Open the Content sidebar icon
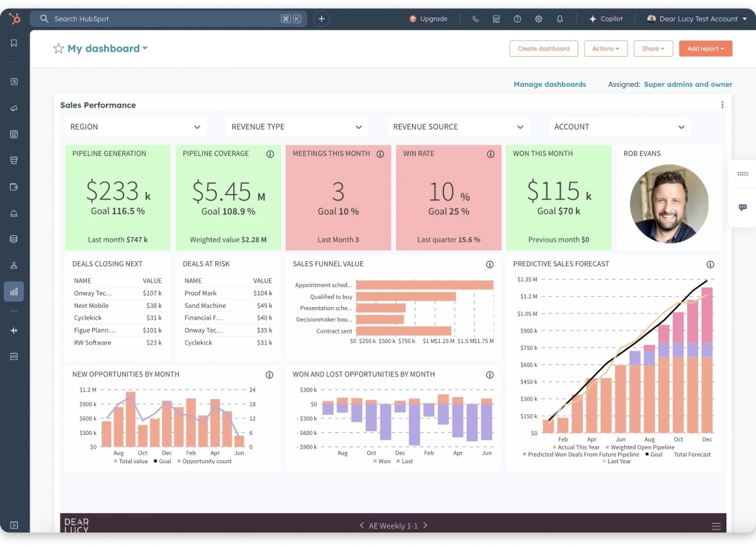Viewport: 756px width, 547px height. click(x=14, y=134)
